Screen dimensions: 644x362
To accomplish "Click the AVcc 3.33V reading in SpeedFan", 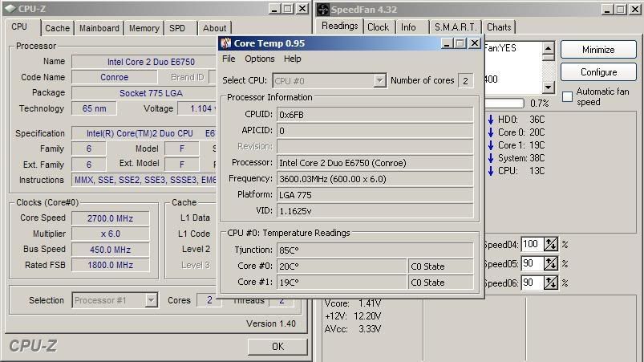I will (x=353, y=329).
